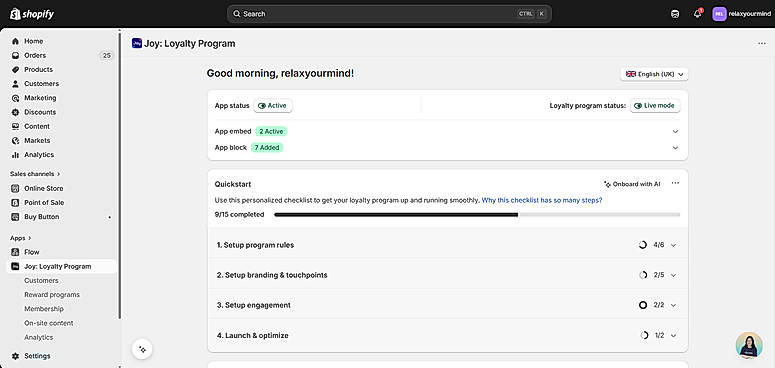Click the Joy app icon in sidebar
775x368 pixels.
click(x=15, y=266)
